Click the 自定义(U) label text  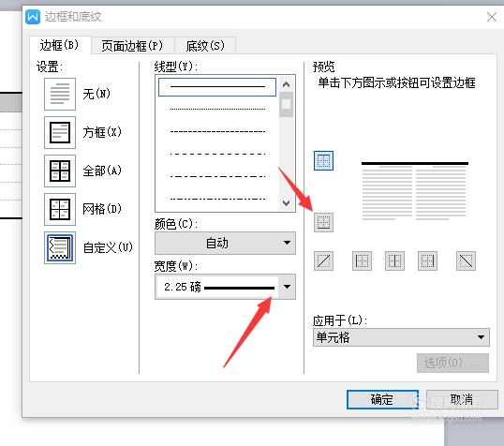click(x=108, y=247)
